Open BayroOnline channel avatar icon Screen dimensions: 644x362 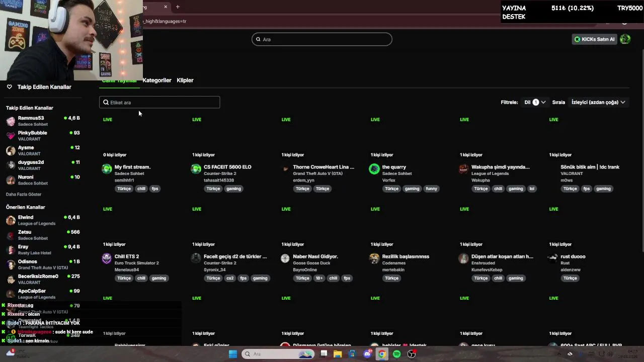point(285,258)
